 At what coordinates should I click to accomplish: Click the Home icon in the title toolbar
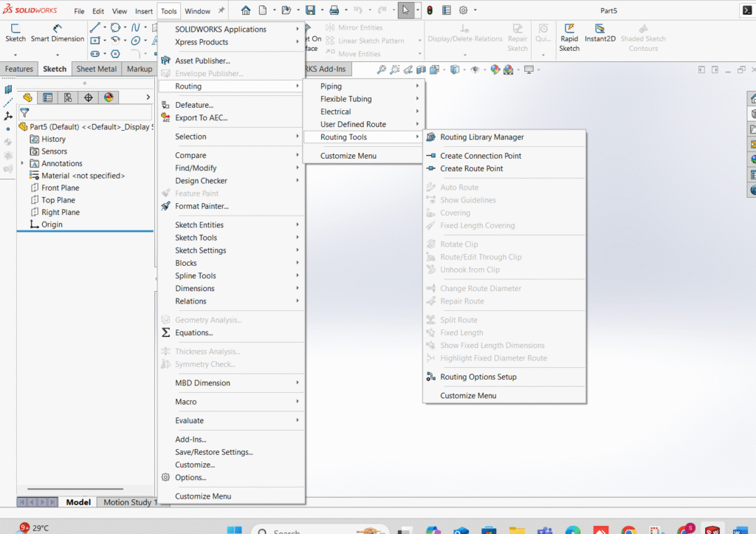coord(246,10)
